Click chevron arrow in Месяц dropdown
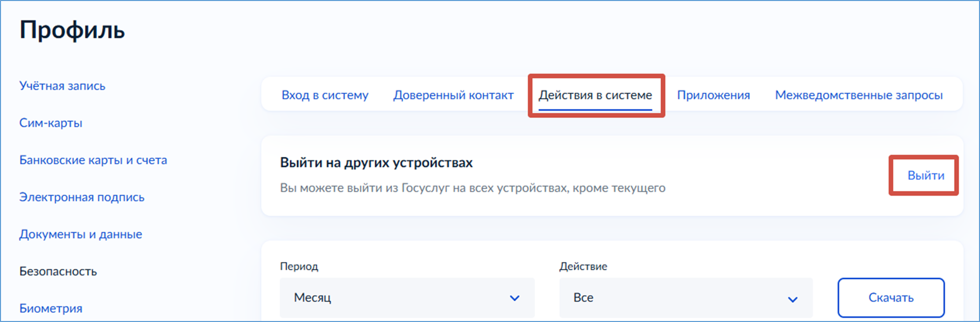 (x=515, y=298)
